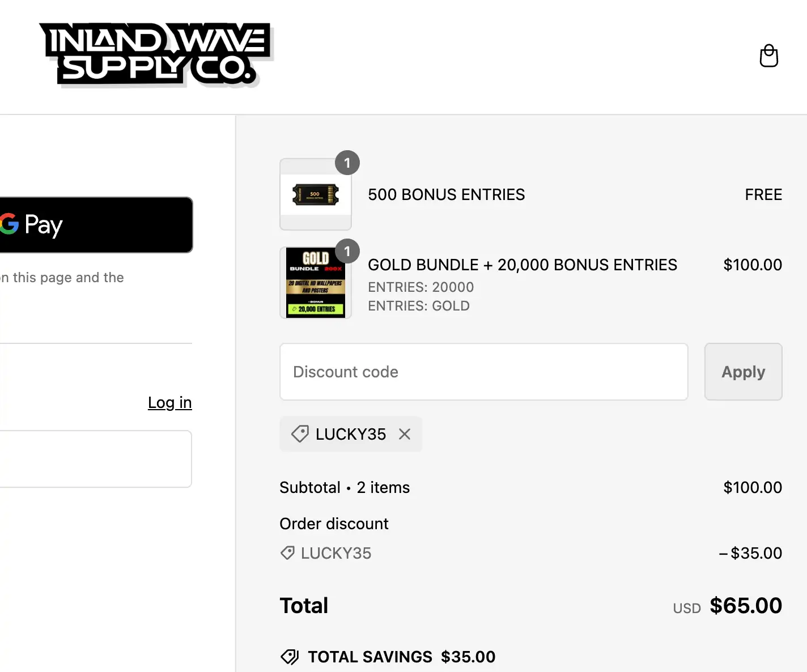Select the 500 BONUS ENTRIES item title
Viewport: 807px width, 672px height.
coord(446,194)
